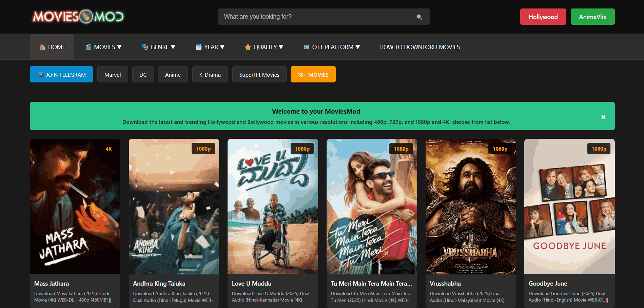Focus the 'What are you looking for?' search box
Image resolution: width=644 pixels, height=308 pixels.
315,17
